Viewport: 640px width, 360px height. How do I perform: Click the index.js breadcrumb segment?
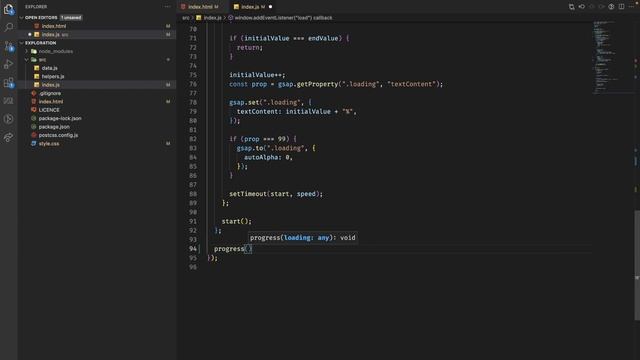point(212,18)
